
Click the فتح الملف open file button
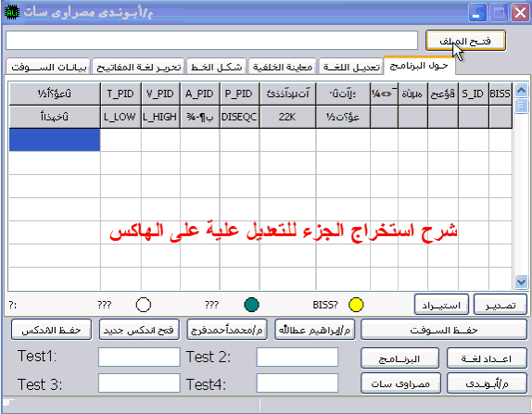tap(465, 41)
